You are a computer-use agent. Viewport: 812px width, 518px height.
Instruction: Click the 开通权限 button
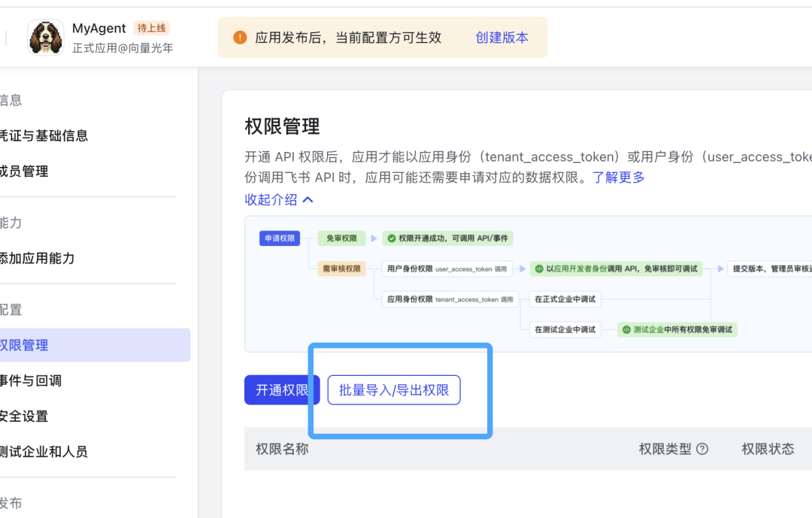tap(282, 390)
